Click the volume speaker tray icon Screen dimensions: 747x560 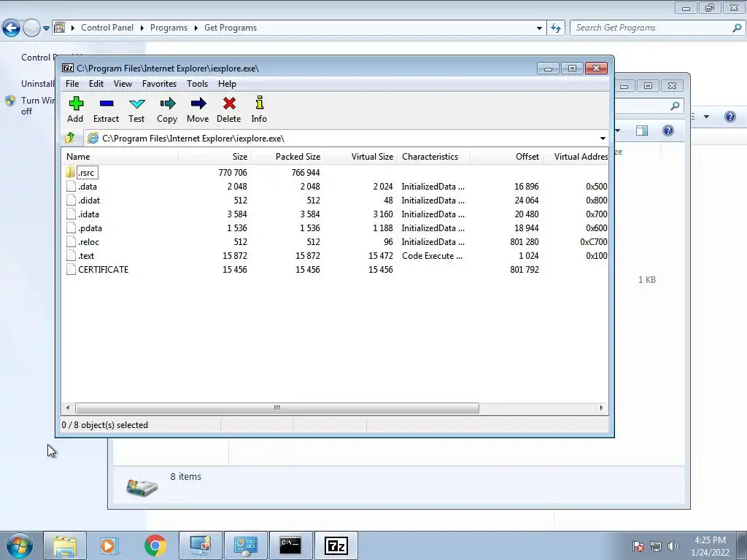pos(673,546)
